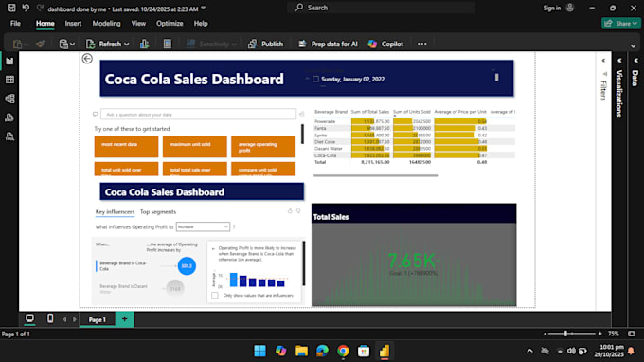644x362 pixels.
Task: Switch to mobile layout icon
Action: (50, 318)
